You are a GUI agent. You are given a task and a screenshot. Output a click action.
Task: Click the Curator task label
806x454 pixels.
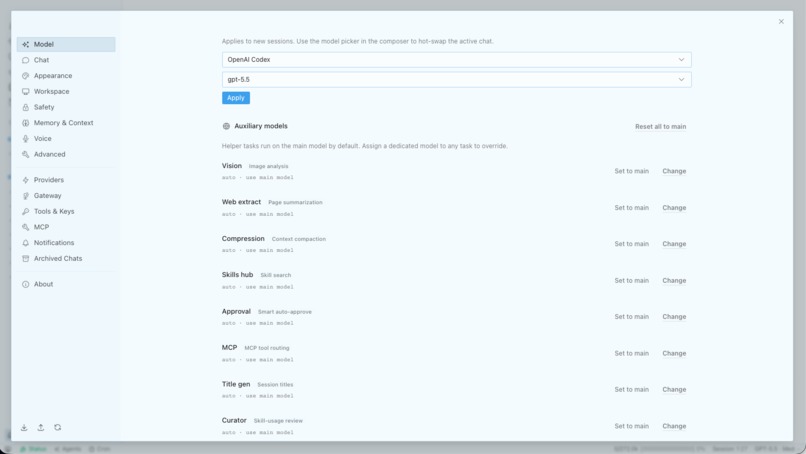[x=234, y=420]
